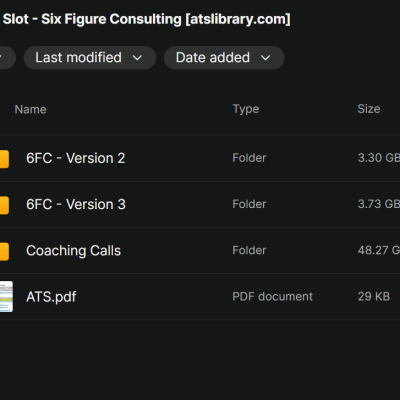Open the Date added filter dropdown
The height and width of the screenshot is (400, 400).
[224, 58]
